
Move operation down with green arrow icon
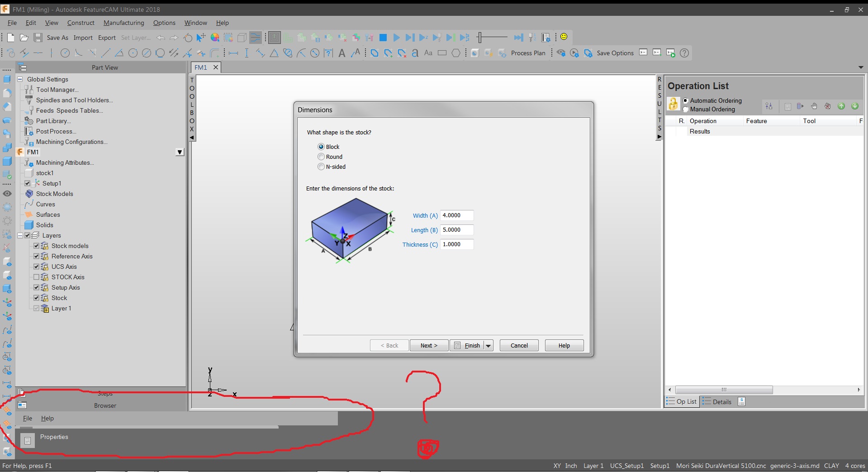coord(855,106)
